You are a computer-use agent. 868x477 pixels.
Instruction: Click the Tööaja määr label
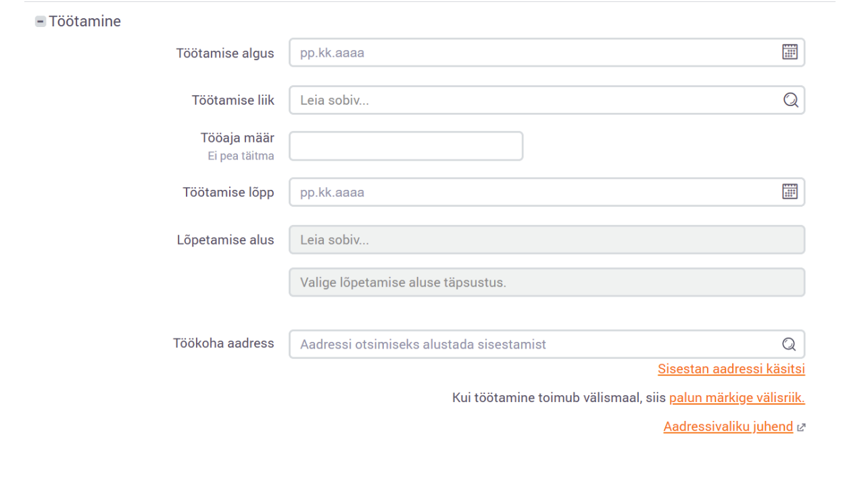237,139
